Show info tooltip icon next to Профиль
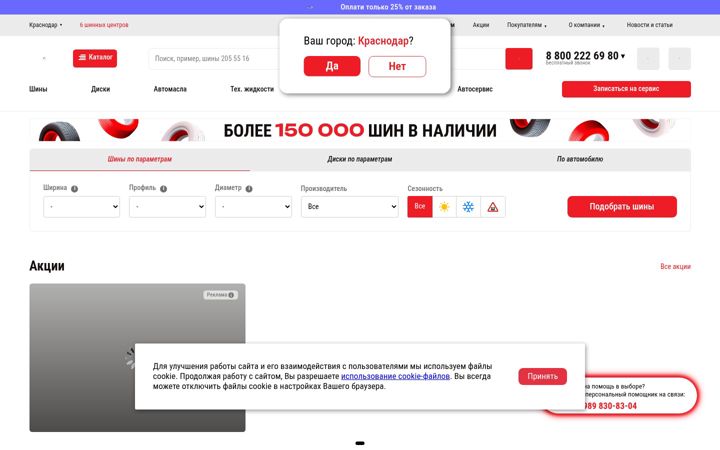 click(x=163, y=189)
